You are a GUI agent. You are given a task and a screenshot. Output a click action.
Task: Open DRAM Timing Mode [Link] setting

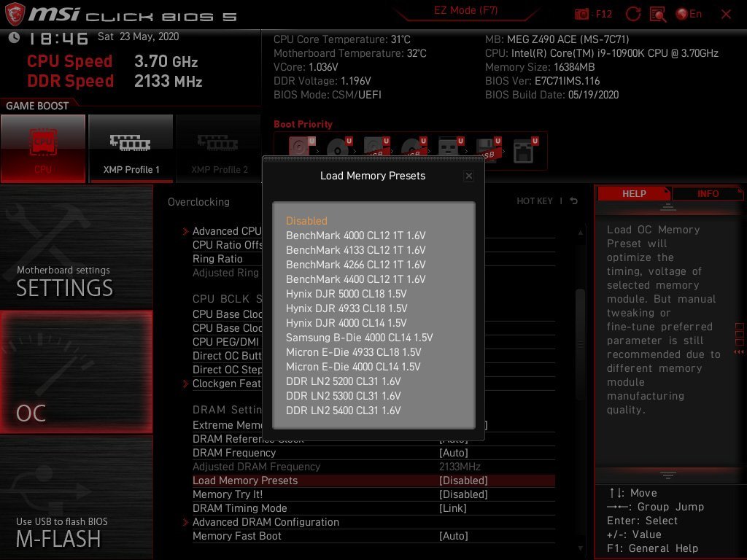(373, 508)
